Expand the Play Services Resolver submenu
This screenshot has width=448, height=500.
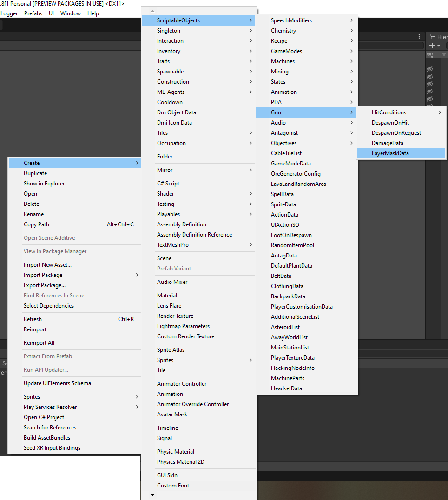(75, 407)
